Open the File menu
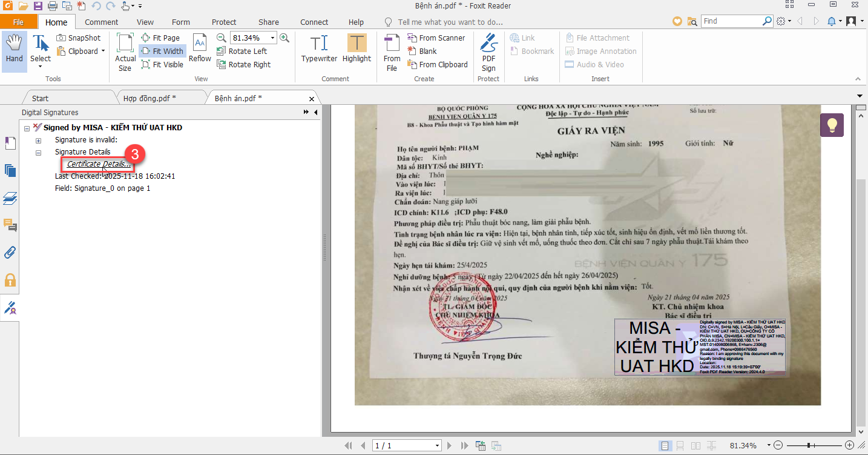The height and width of the screenshot is (455, 868). [x=18, y=22]
